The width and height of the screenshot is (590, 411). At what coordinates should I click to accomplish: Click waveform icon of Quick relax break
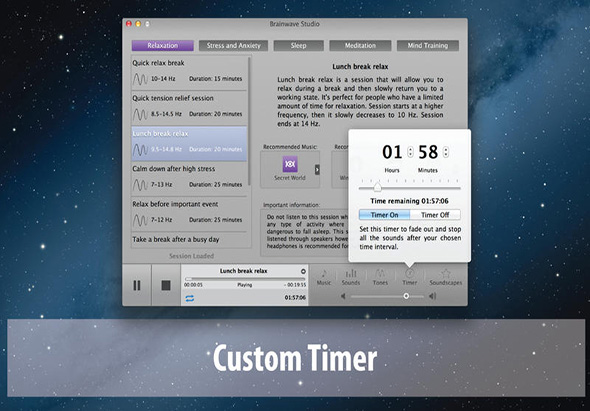[140, 79]
